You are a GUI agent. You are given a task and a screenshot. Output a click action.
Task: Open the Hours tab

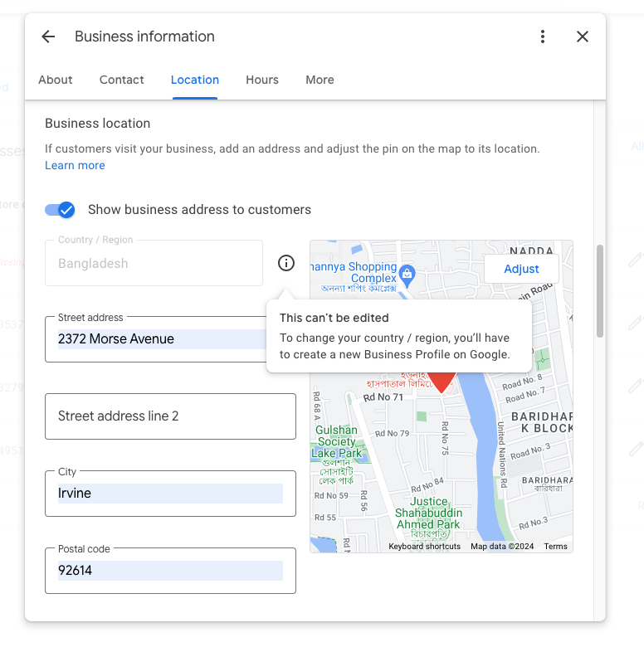coord(262,80)
